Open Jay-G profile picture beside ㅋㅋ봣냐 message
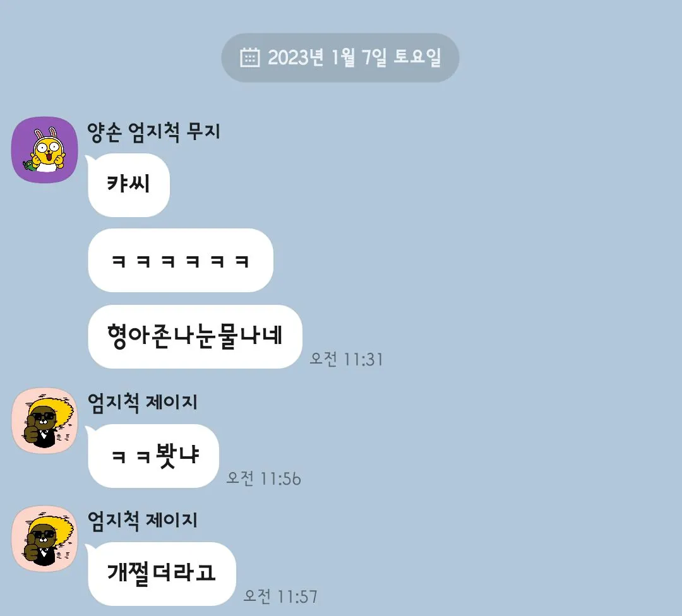 click(x=44, y=420)
